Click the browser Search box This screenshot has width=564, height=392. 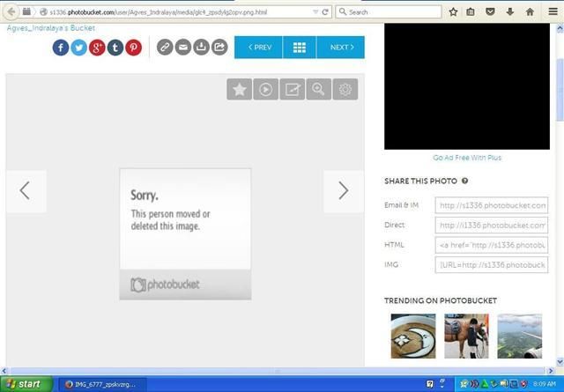[389, 11]
